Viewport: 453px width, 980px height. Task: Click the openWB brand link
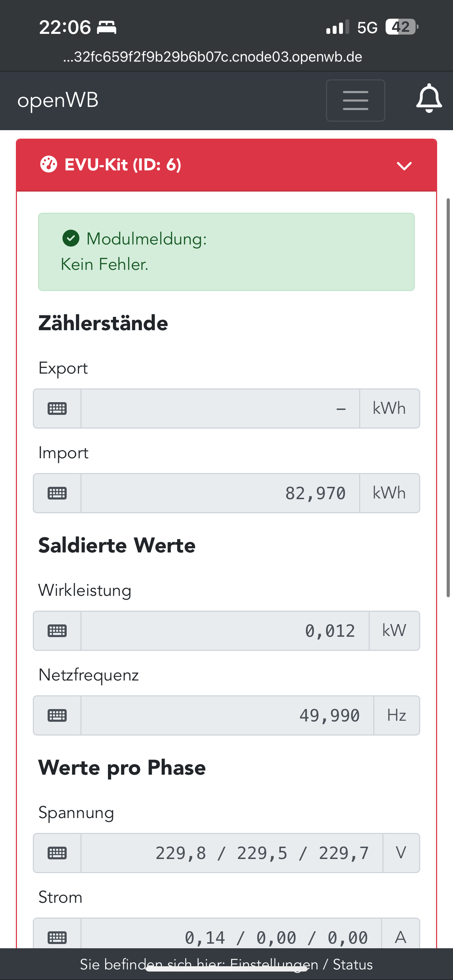tap(58, 101)
